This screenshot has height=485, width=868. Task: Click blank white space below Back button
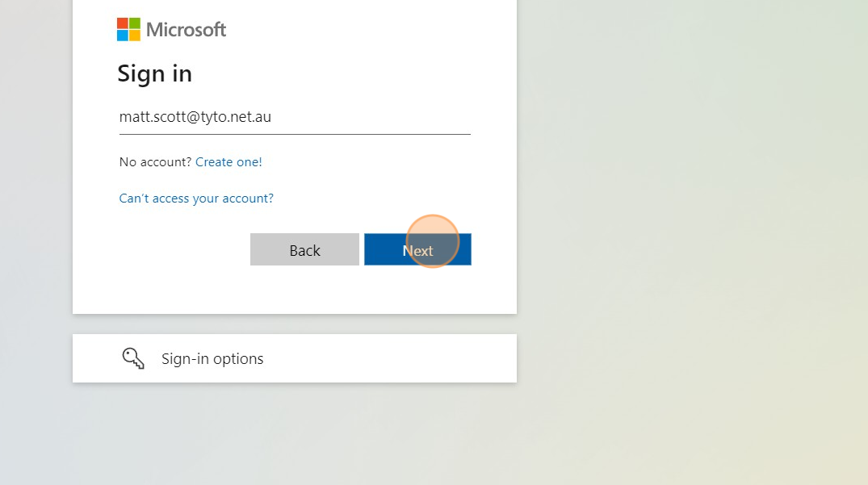click(304, 291)
